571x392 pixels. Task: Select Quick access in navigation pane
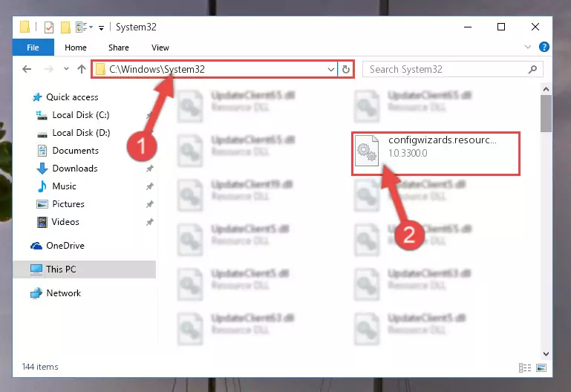pos(72,97)
